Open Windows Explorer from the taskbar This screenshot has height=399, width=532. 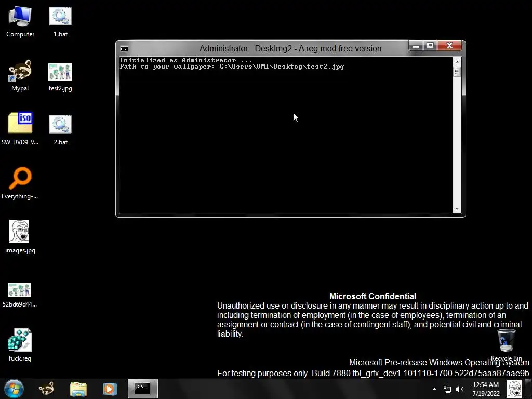point(78,389)
